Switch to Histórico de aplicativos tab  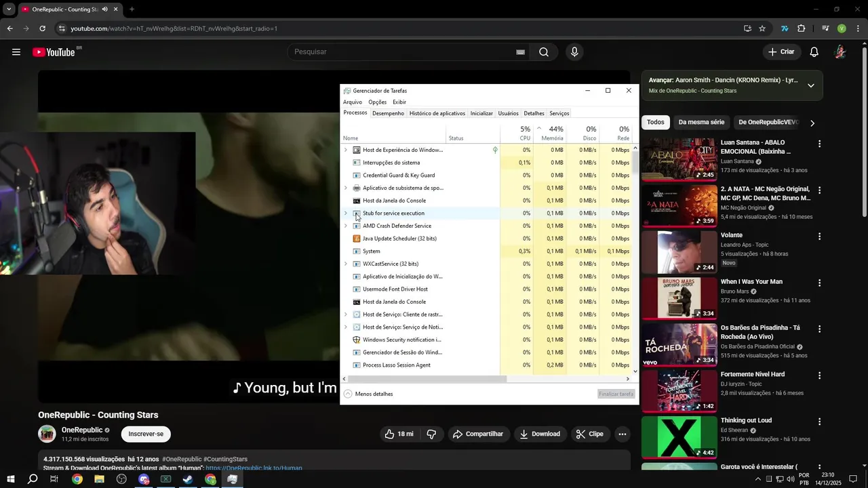coord(437,113)
